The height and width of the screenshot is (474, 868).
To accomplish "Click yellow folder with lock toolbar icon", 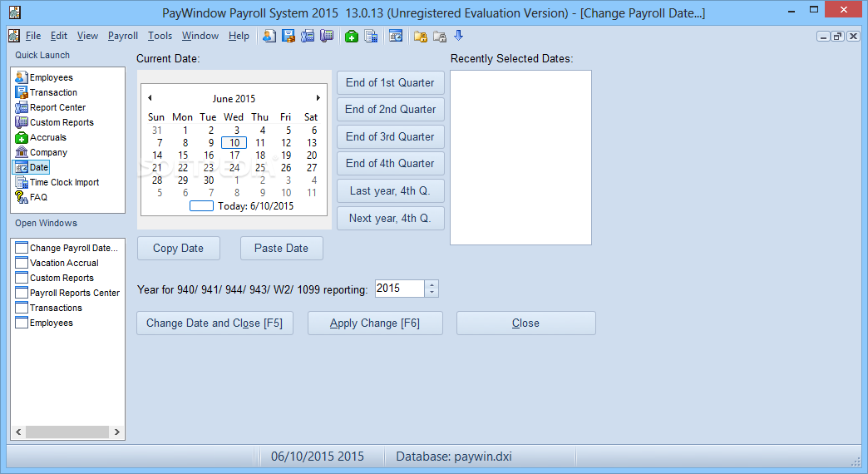I will 421,37.
